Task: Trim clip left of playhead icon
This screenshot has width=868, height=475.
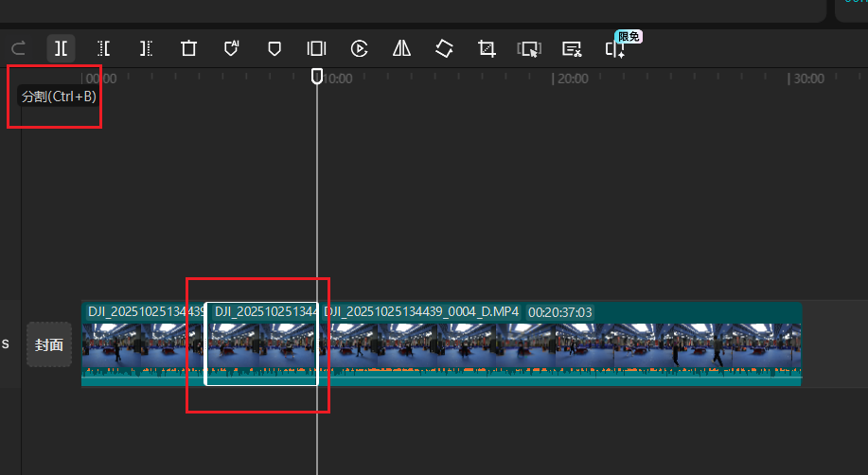Action: [103, 48]
